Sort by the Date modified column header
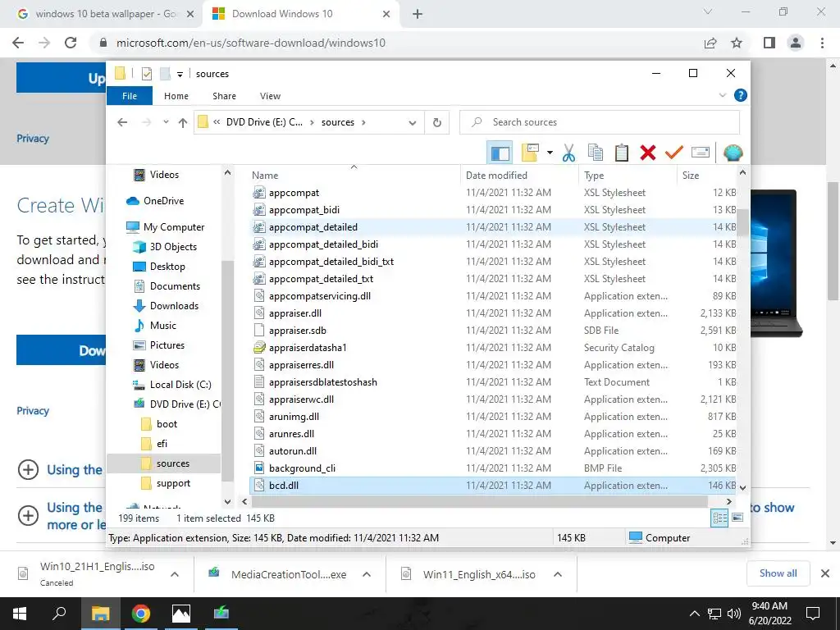 click(518, 176)
